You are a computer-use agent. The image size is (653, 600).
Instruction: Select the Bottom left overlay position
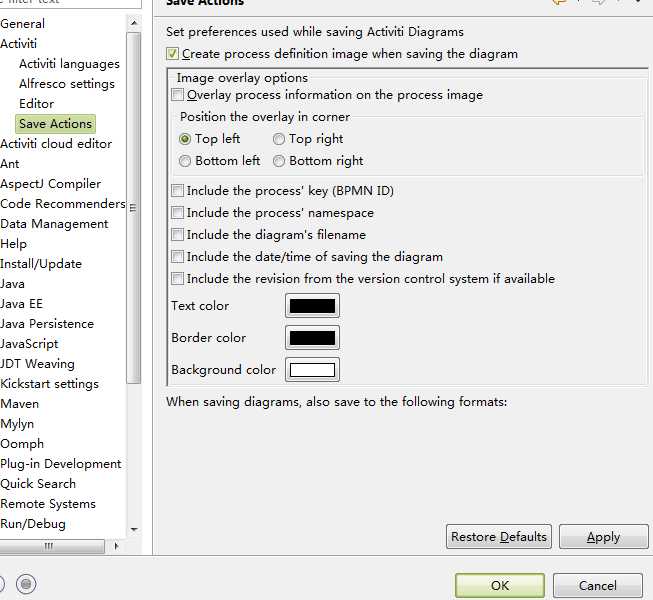click(x=185, y=161)
